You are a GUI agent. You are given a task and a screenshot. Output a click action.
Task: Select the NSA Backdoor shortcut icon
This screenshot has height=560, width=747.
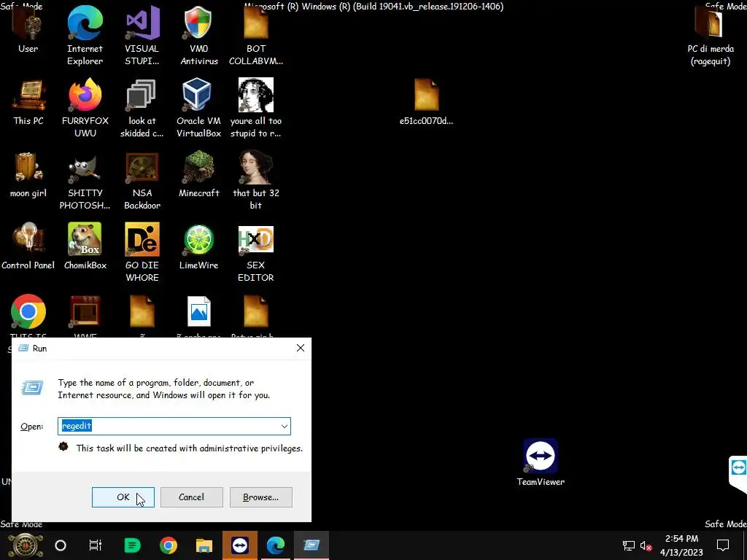pyautogui.click(x=142, y=168)
